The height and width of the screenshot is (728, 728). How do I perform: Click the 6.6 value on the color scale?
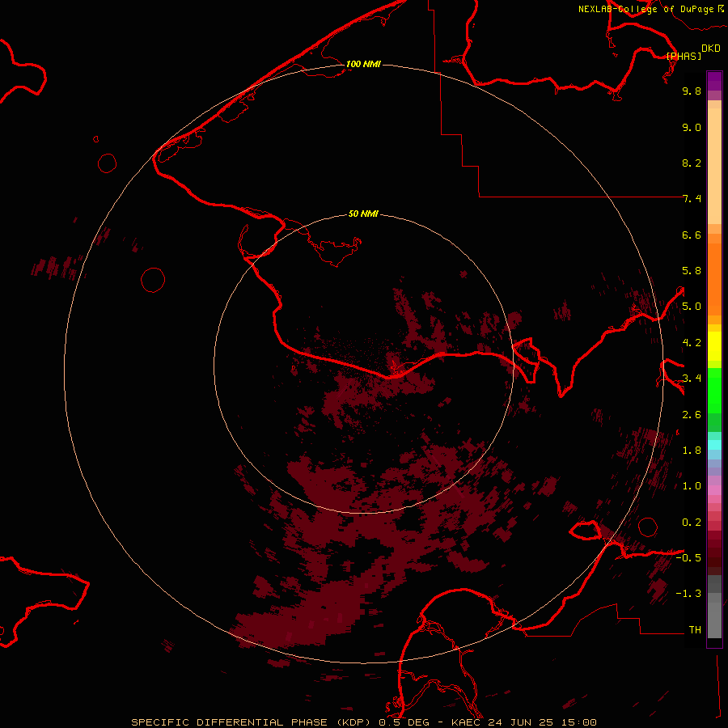pyautogui.click(x=692, y=235)
